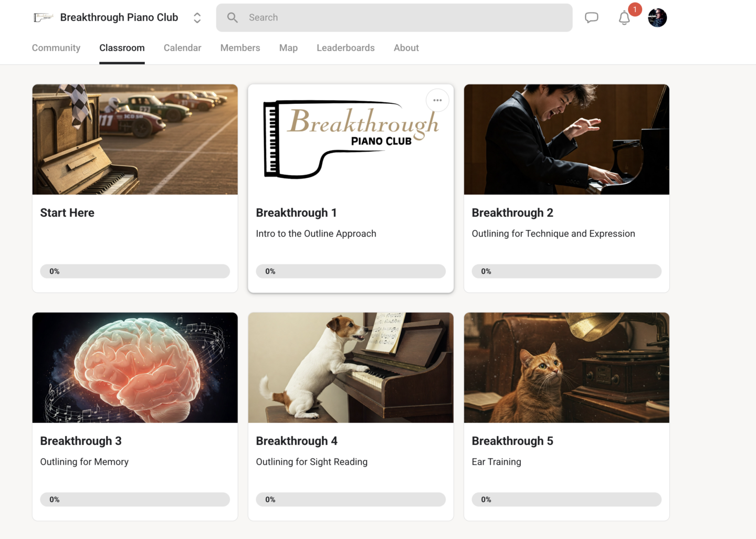Switch to the Calendar tab
Viewport: 756px width, 539px height.
coord(182,48)
